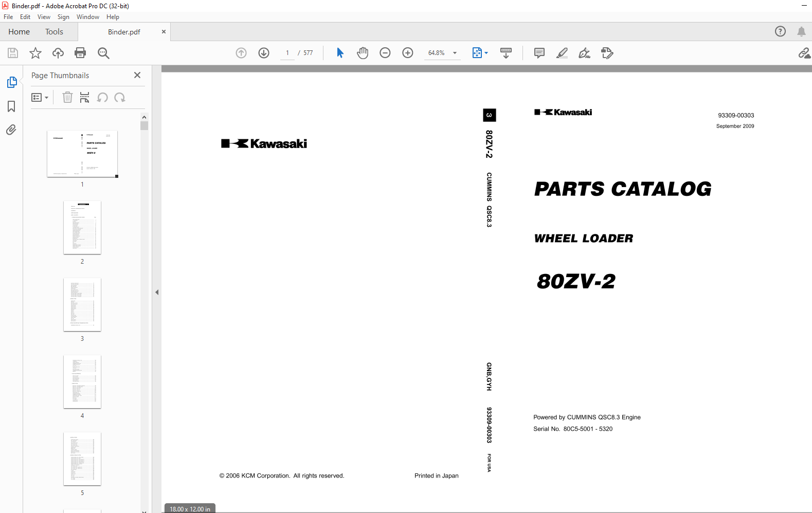Image resolution: width=812 pixels, height=513 pixels.
Task: Click the thumbnails scrollbar thumb
Action: click(144, 126)
